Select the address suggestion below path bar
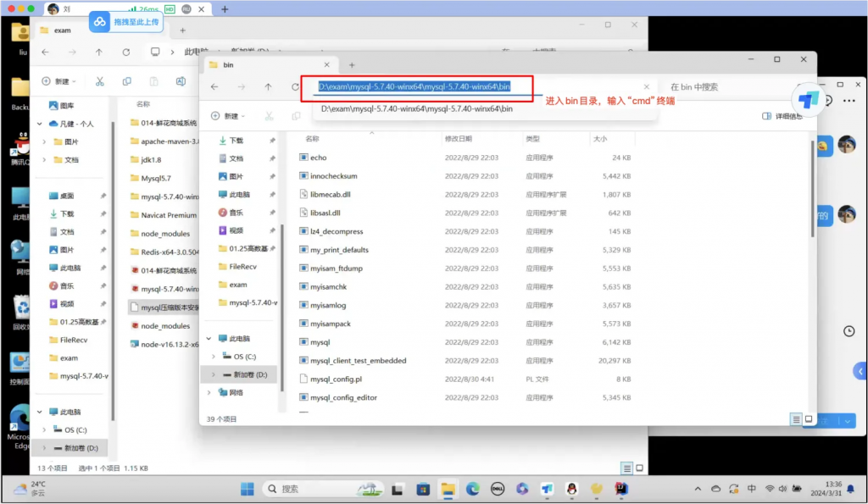 click(416, 108)
